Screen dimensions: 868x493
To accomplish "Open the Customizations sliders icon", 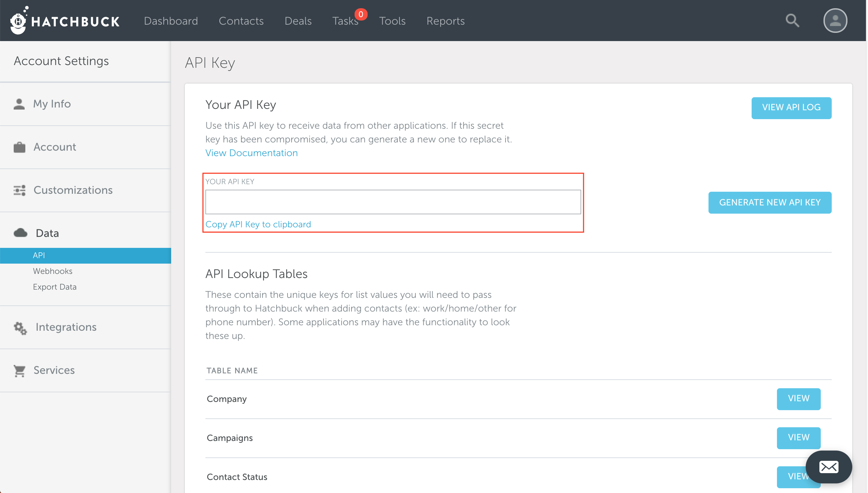I will tap(19, 190).
